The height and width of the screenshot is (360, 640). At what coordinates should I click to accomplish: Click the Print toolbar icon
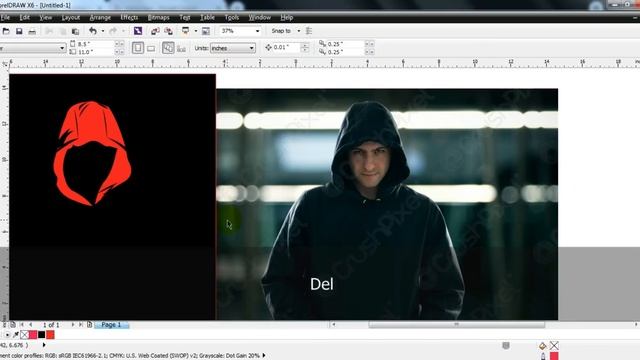pos(32,31)
